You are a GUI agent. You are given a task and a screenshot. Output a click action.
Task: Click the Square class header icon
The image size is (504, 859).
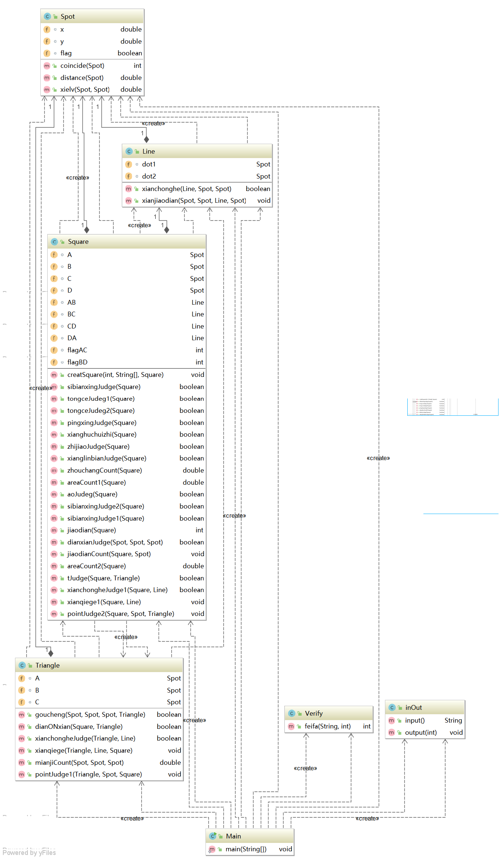[55, 242]
